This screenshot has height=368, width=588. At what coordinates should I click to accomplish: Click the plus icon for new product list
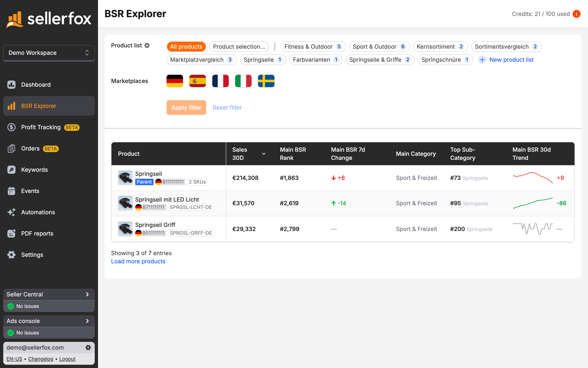pyautogui.click(x=482, y=60)
